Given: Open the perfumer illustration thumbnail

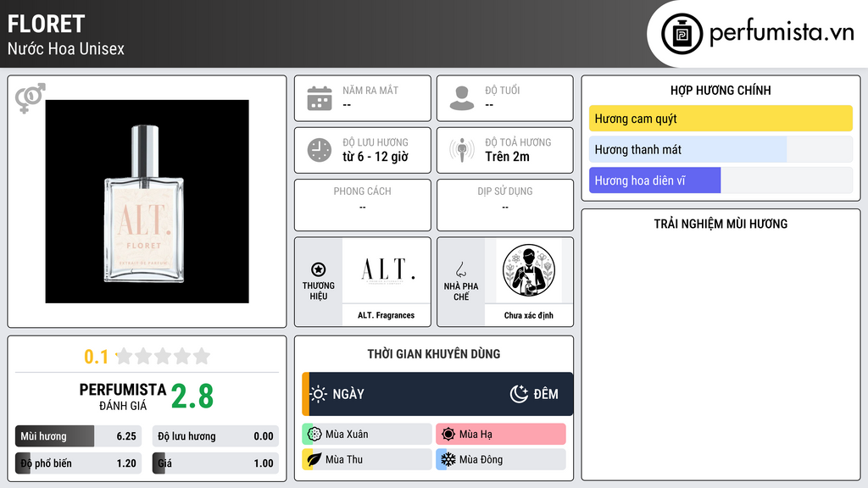Looking at the screenshot, I should 529,270.
